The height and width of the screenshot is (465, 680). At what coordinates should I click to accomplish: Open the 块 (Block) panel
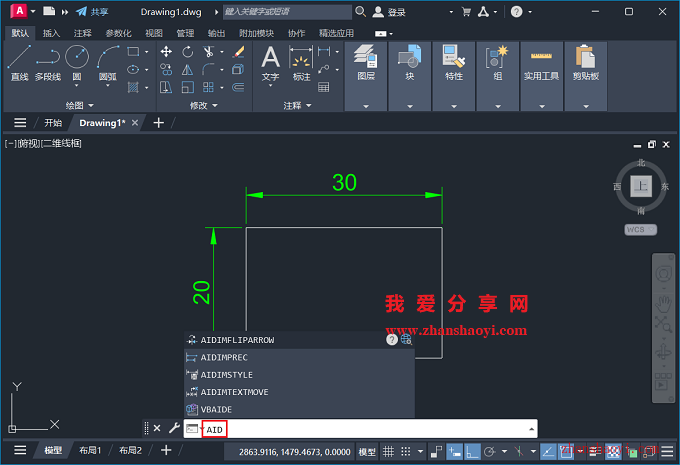click(409, 76)
